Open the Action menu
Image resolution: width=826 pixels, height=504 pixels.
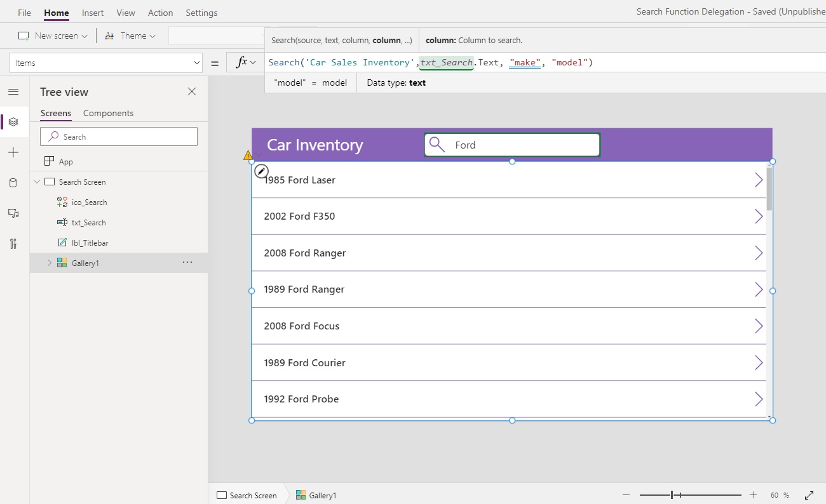[x=160, y=12]
